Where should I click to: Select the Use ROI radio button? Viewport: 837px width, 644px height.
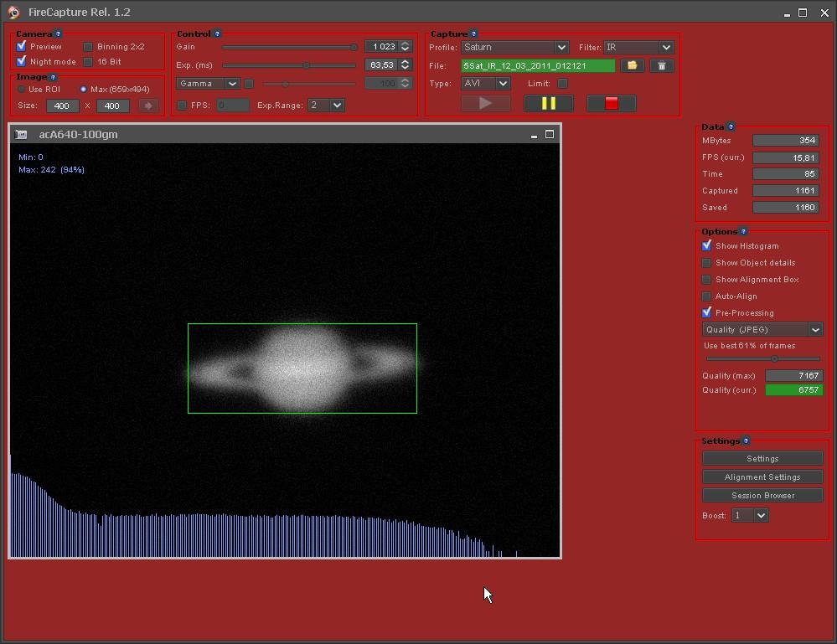pyautogui.click(x=21, y=89)
